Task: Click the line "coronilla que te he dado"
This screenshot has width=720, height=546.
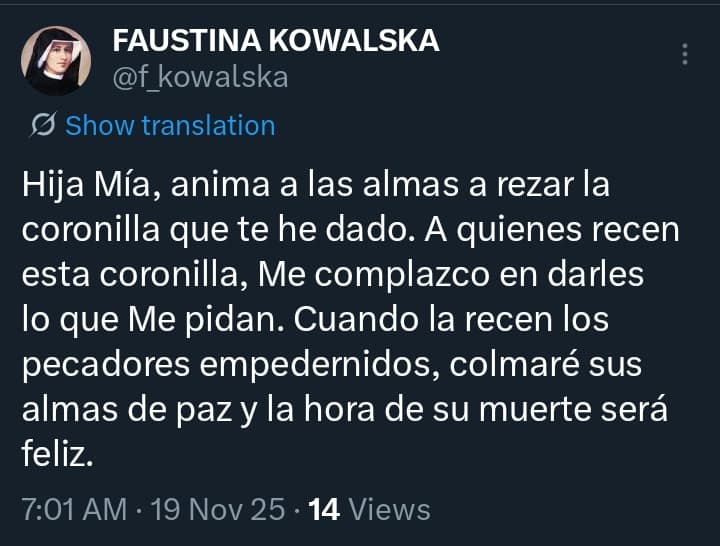Action: coord(350,229)
